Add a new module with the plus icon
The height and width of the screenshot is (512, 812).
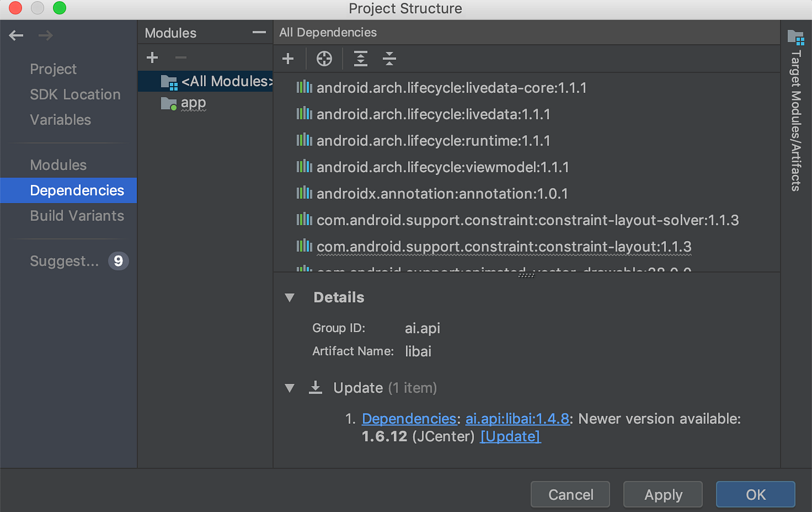(152, 57)
